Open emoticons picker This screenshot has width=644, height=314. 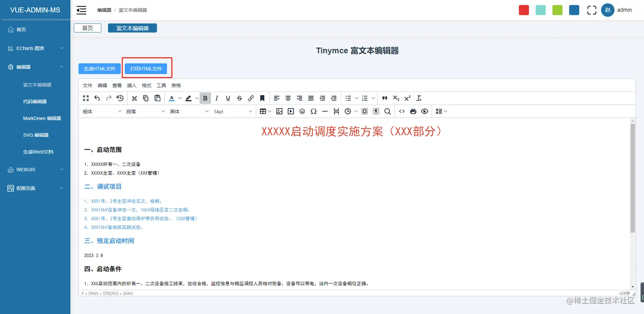[x=302, y=111]
